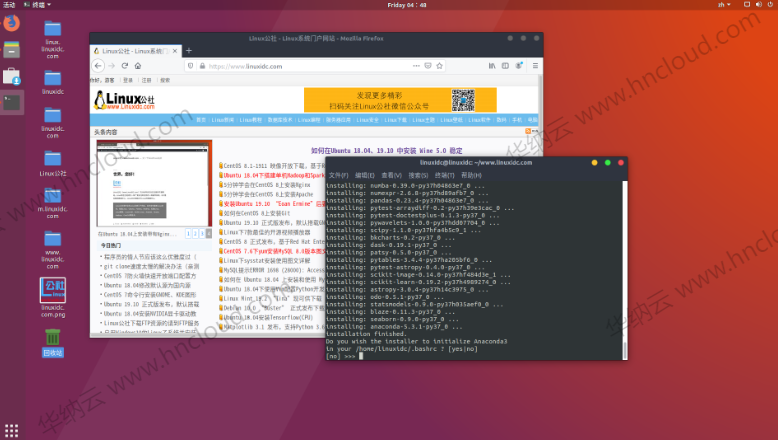
Task: Open the git clone article link
Action: pos(151,266)
